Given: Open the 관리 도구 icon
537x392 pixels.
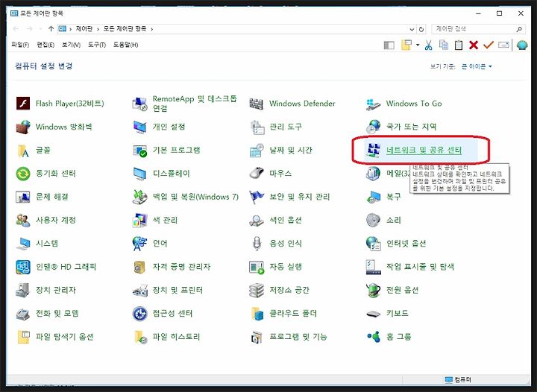Looking at the screenshot, I should [x=257, y=127].
